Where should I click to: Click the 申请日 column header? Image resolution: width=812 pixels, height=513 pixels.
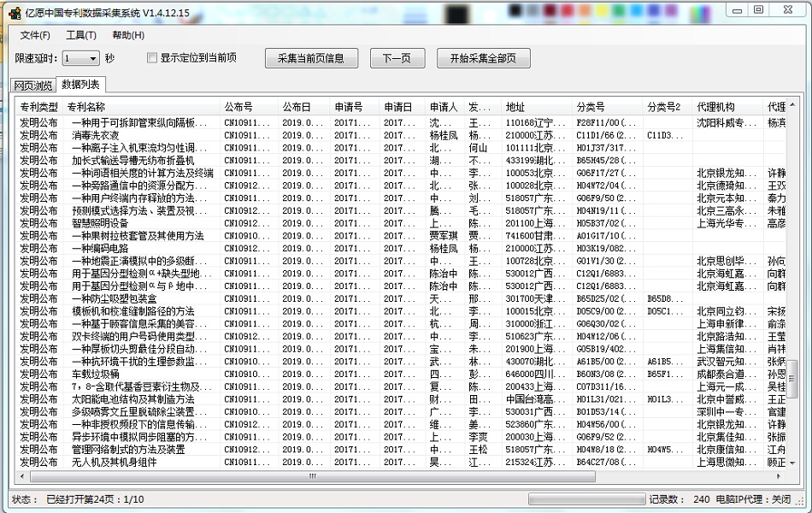click(402, 107)
